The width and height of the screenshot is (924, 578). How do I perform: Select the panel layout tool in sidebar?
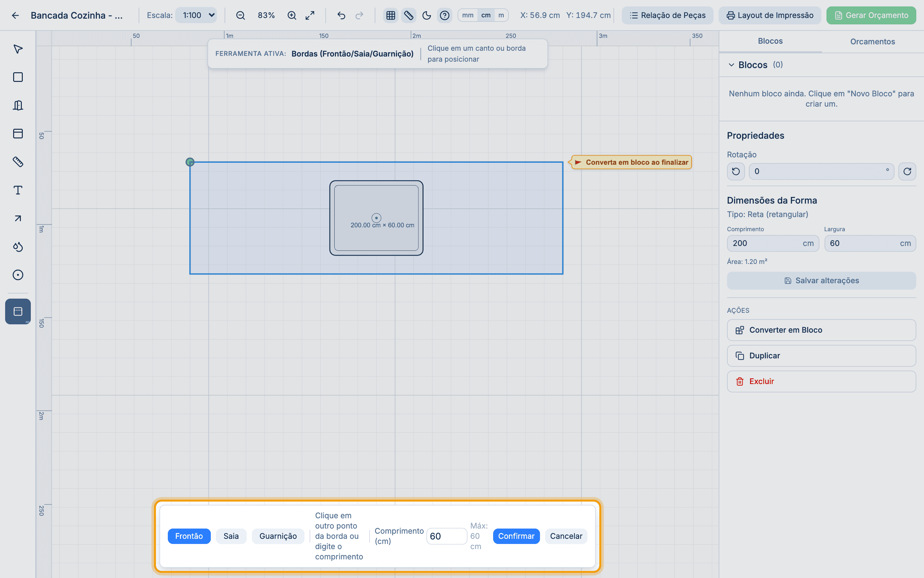tap(18, 133)
